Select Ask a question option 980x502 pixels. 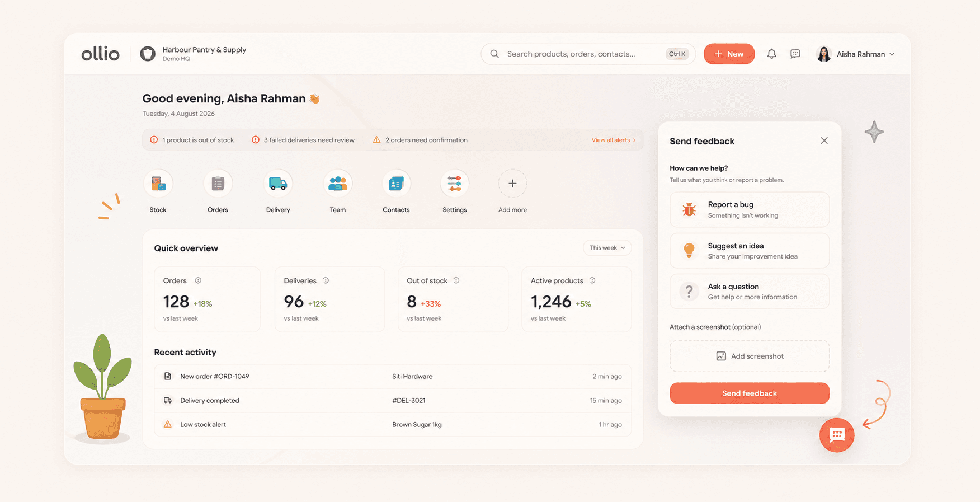750,292
